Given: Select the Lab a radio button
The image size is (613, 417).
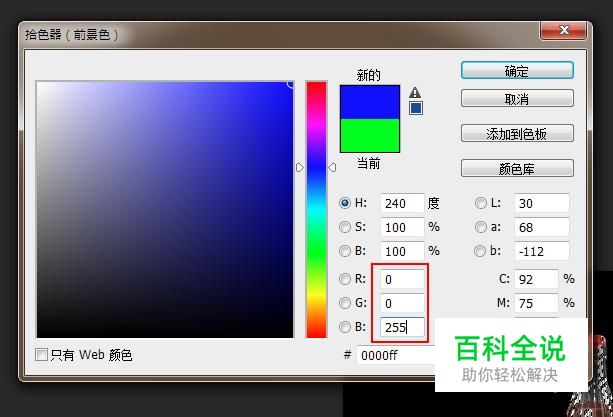Looking at the screenshot, I should point(480,227).
